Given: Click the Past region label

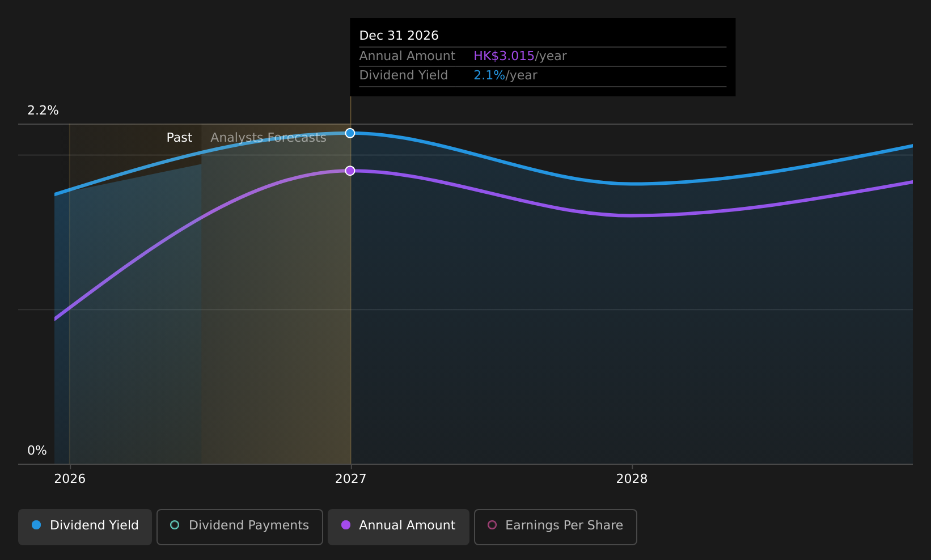Looking at the screenshot, I should pyautogui.click(x=179, y=138).
